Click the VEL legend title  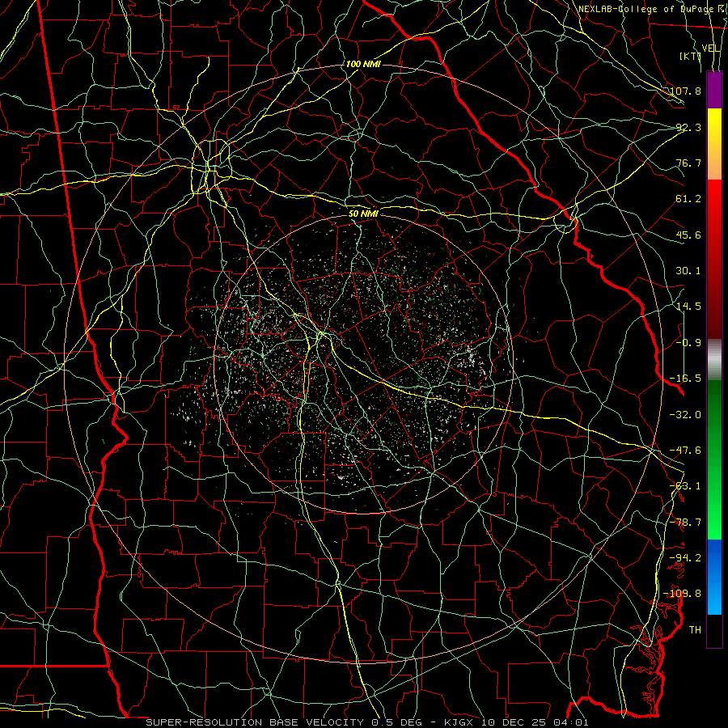711,49
